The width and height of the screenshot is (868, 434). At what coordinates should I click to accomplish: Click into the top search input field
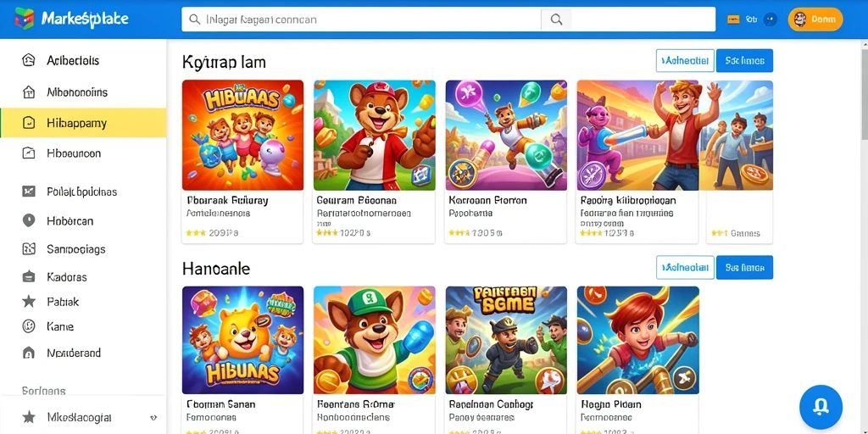point(361,19)
